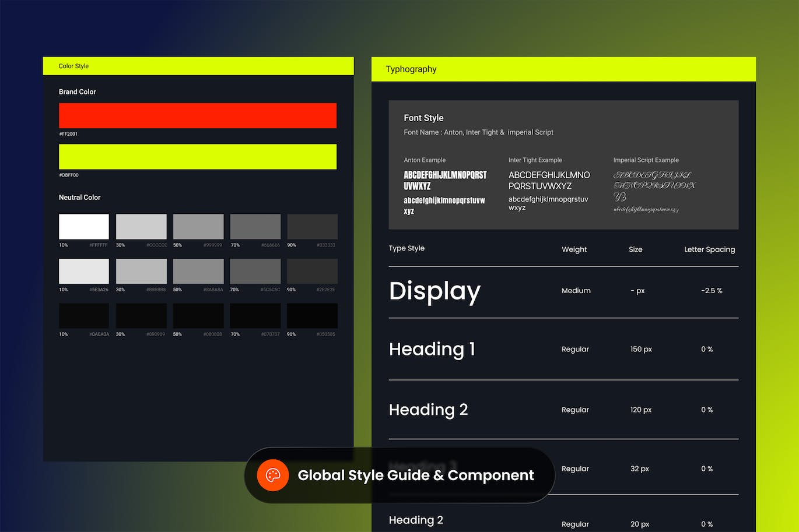Select the Display type style sample
799x532 pixels.
[x=435, y=291]
